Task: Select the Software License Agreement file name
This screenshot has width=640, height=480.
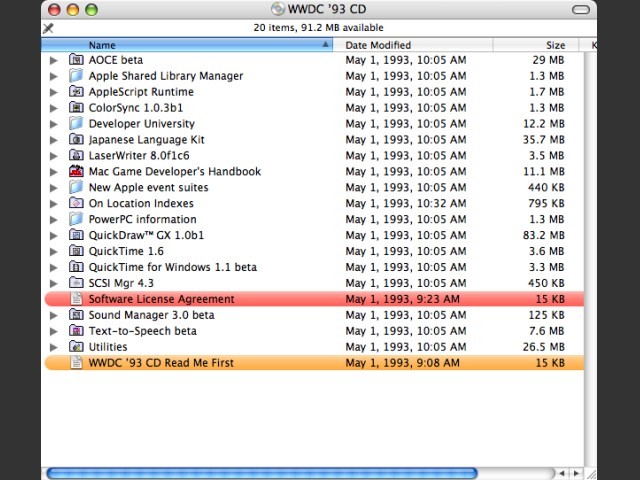Action: click(x=162, y=299)
